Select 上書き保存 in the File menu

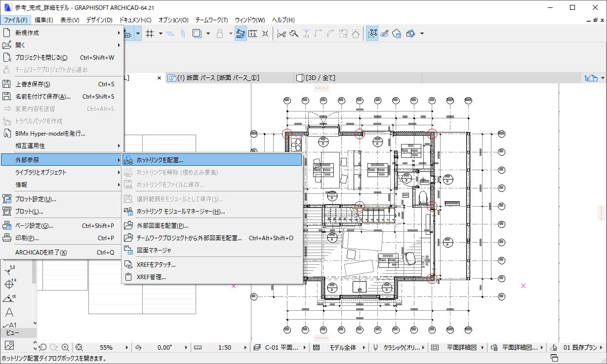pyautogui.click(x=62, y=84)
